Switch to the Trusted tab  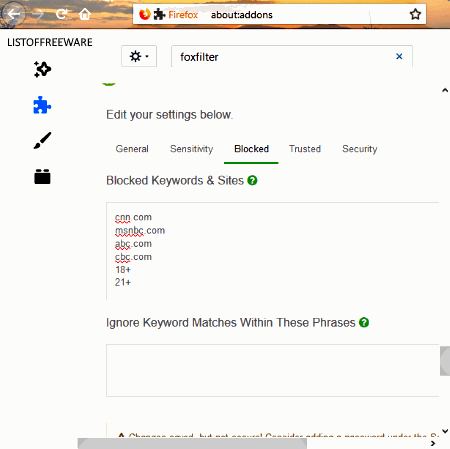[305, 149]
